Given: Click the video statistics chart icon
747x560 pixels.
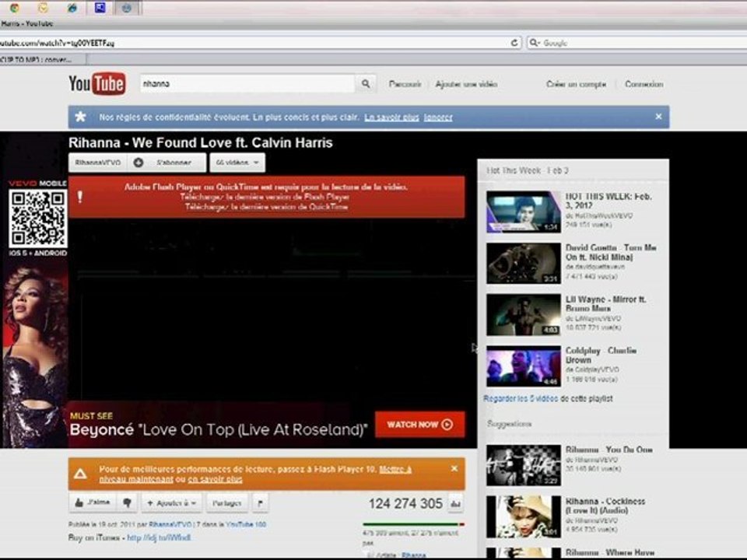Looking at the screenshot, I should click(455, 504).
